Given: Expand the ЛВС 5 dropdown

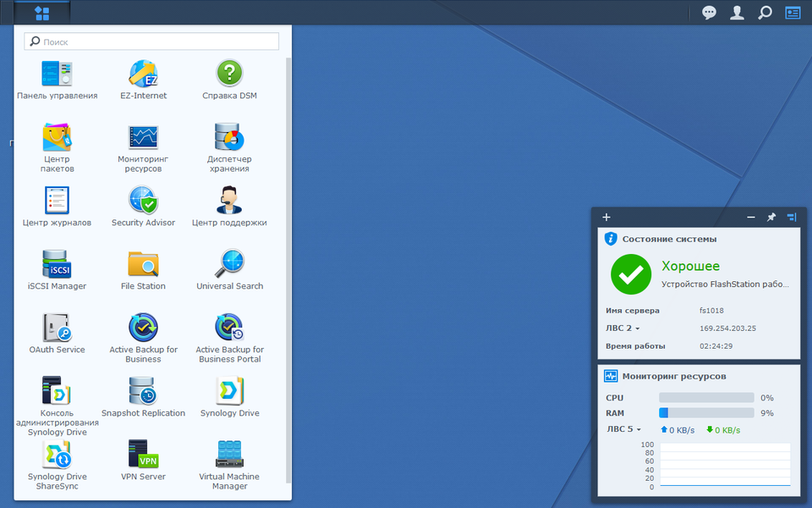Looking at the screenshot, I should (x=623, y=429).
